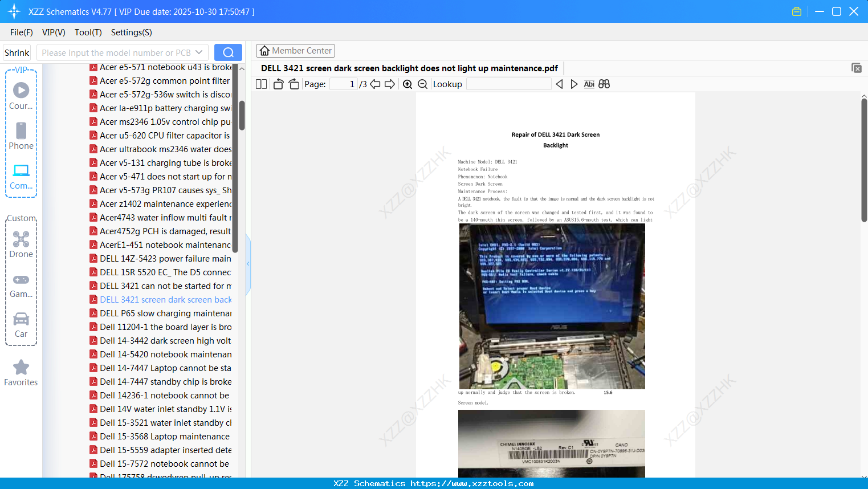Viewport: 868px width, 489px height.
Task: Open 'DELL 15R 5520 EC_ The D5 connec' file
Action: pos(161,272)
